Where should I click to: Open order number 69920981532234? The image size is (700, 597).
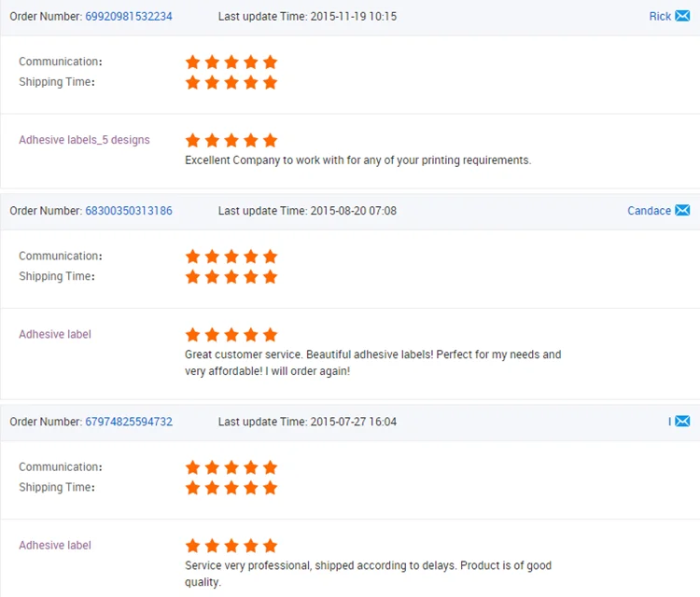point(129,17)
